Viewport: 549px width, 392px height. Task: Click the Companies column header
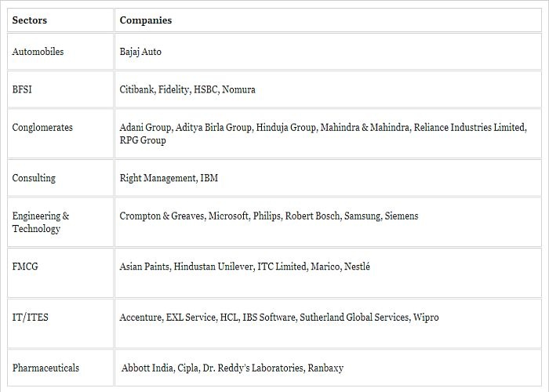pyautogui.click(x=328, y=20)
